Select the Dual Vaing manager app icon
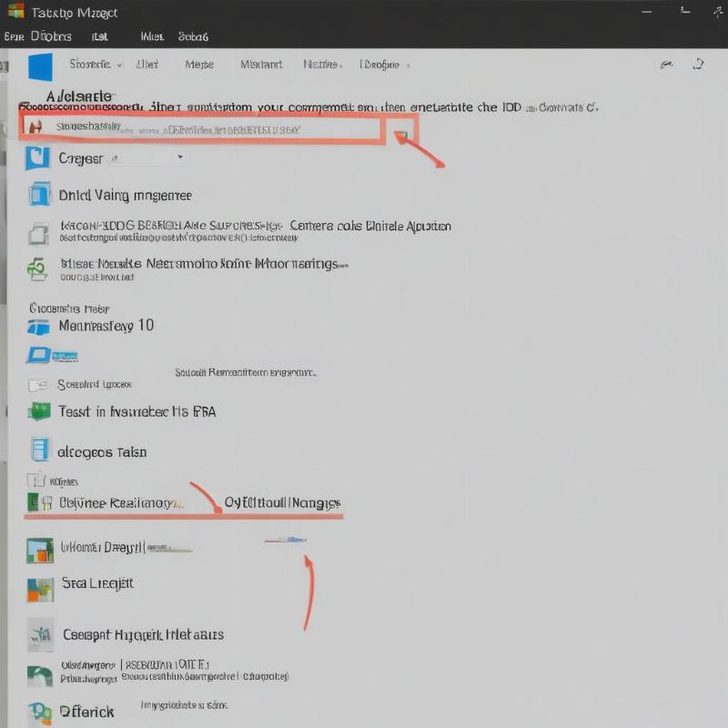This screenshot has width=728, height=728. tap(39, 195)
